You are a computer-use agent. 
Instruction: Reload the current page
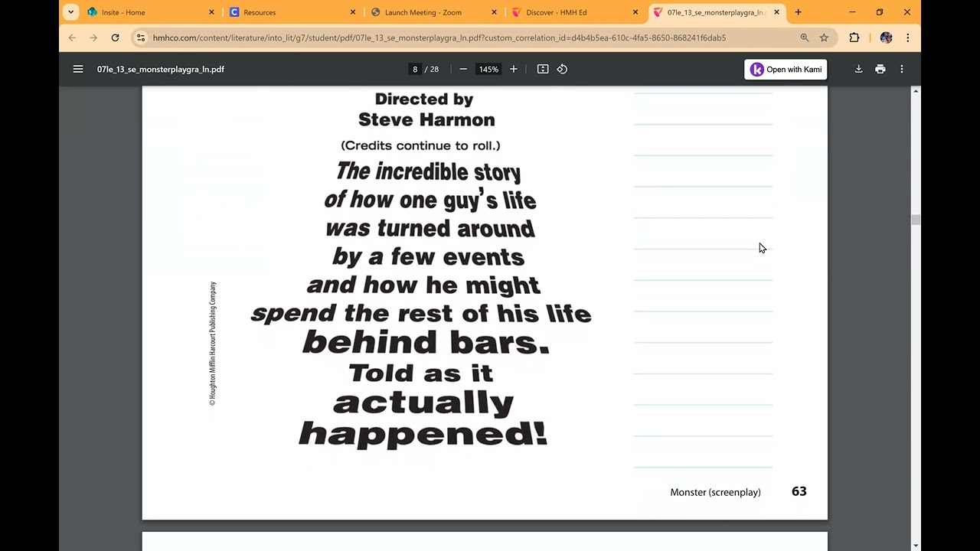pyautogui.click(x=115, y=37)
